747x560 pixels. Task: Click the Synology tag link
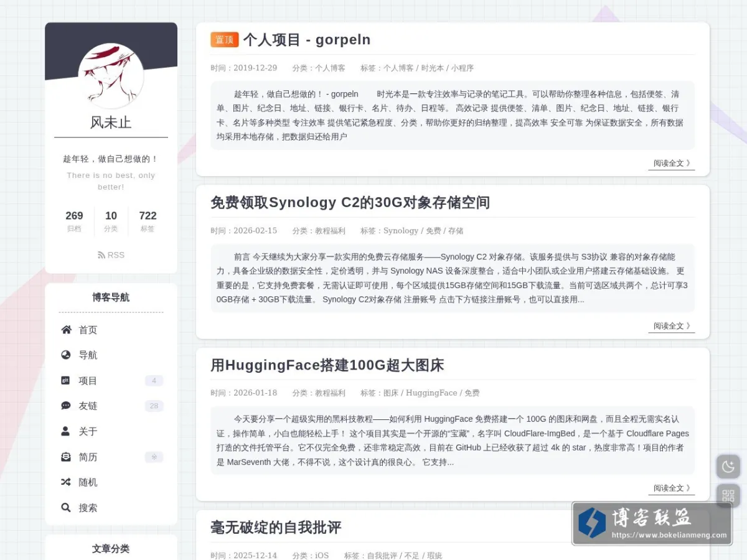click(401, 231)
